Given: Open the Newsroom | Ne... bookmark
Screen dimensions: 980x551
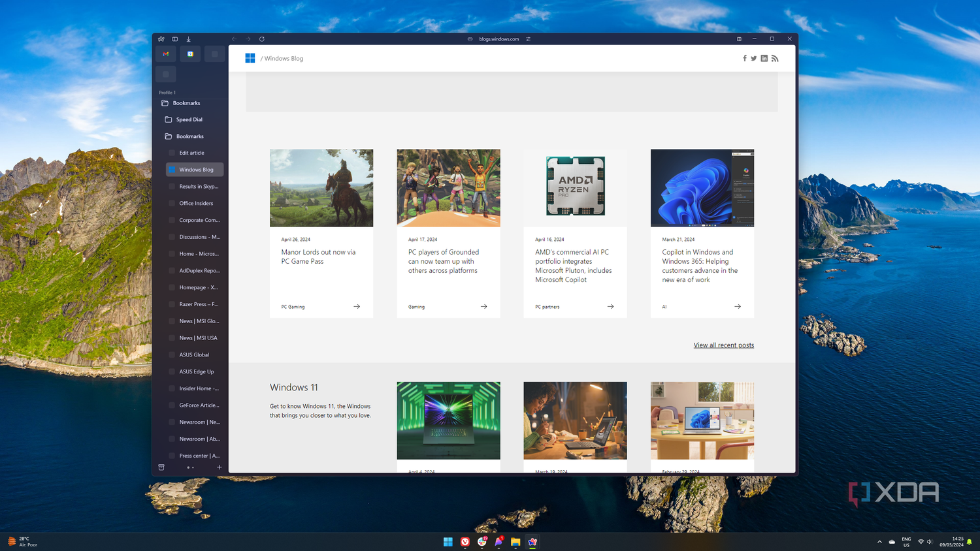Looking at the screenshot, I should pyautogui.click(x=195, y=422).
